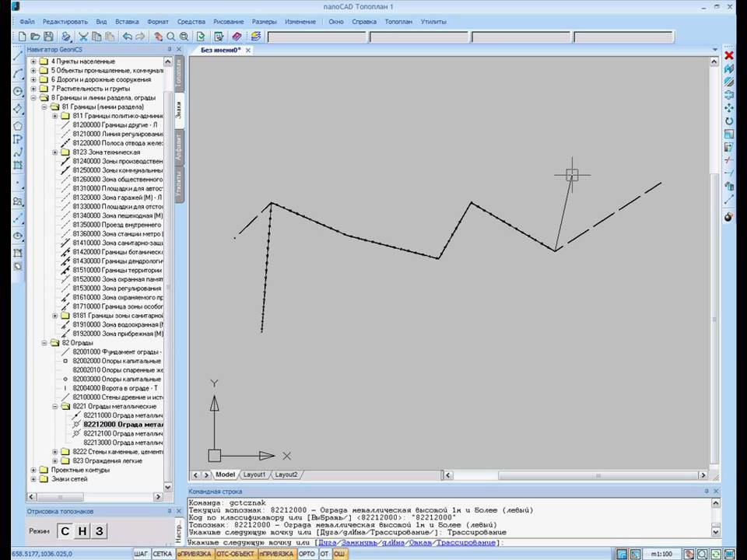This screenshot has width=747, height=560.
Task: Toggle оПРИВЯЗКА object snap in the status bar
Action: point(195,554)
